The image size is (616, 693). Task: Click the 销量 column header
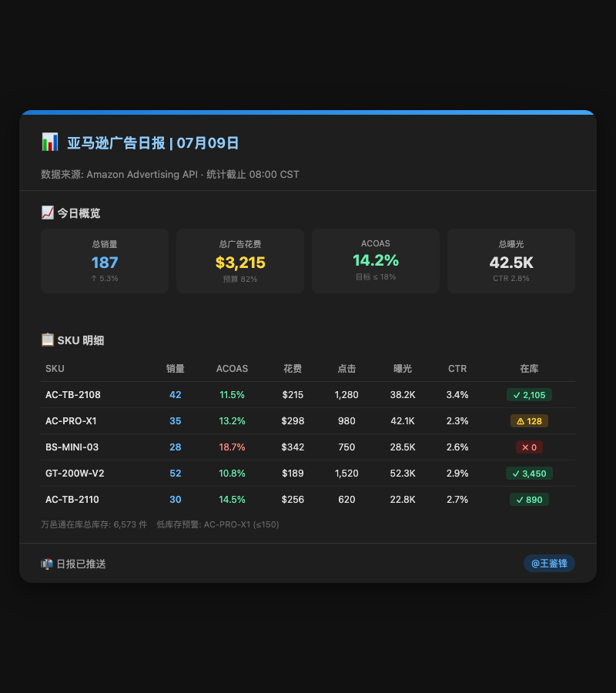[176, 369]
